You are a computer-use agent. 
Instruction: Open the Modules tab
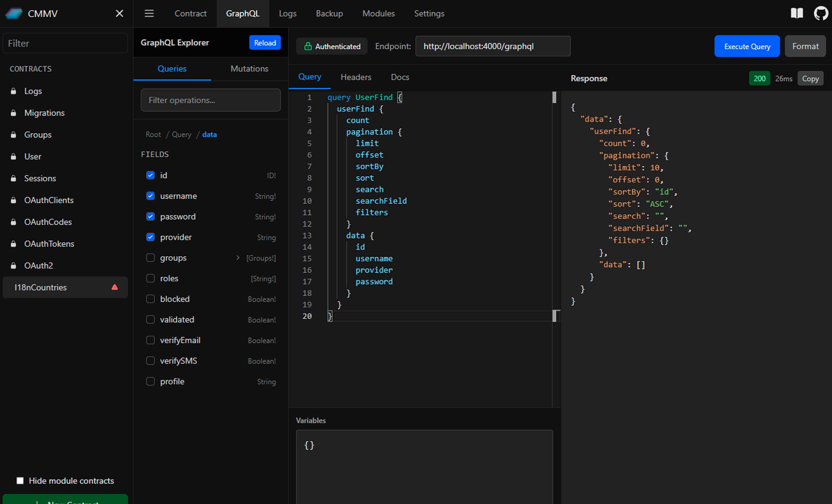[379, 13]
